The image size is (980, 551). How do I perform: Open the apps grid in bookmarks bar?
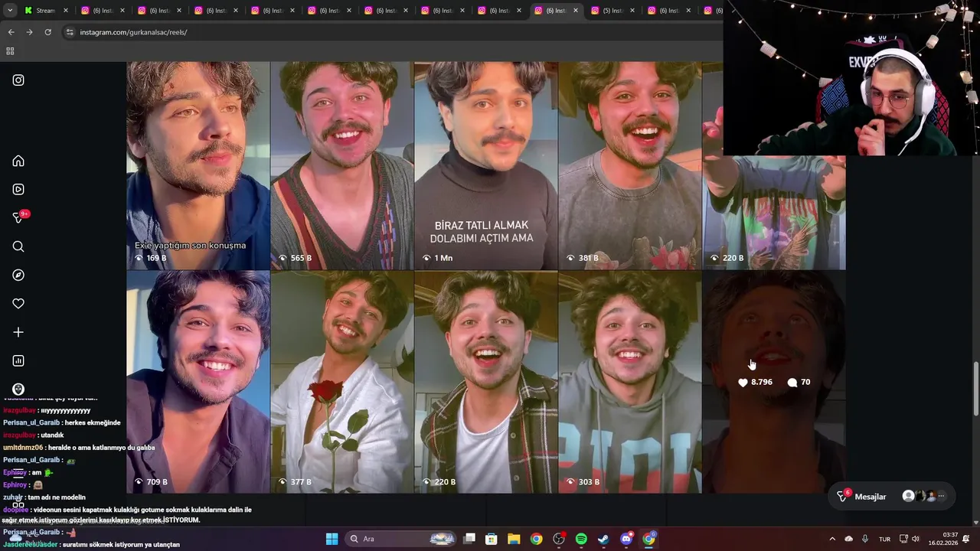(10, 51)
